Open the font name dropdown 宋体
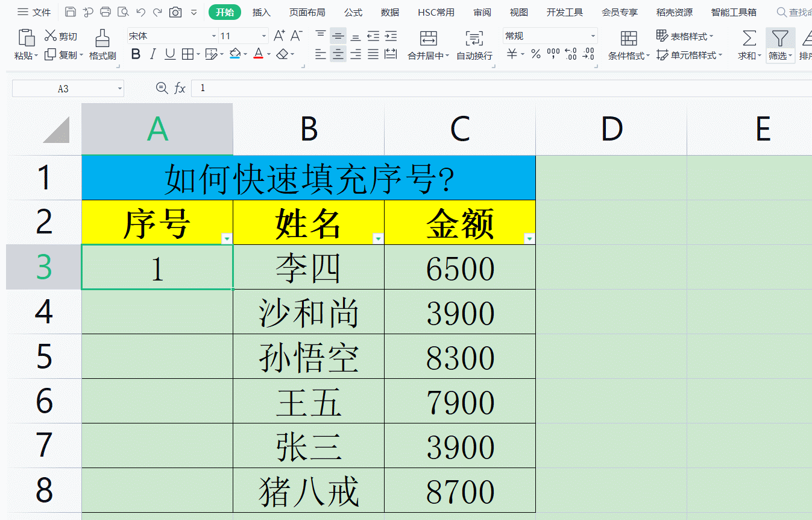Viewport: 812px width, 520px height. [214, 36]
